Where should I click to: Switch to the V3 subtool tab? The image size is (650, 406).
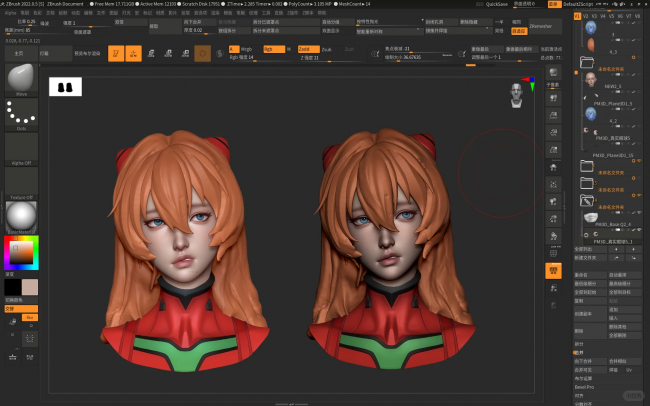pyautogui.click(x=594, y=16)
